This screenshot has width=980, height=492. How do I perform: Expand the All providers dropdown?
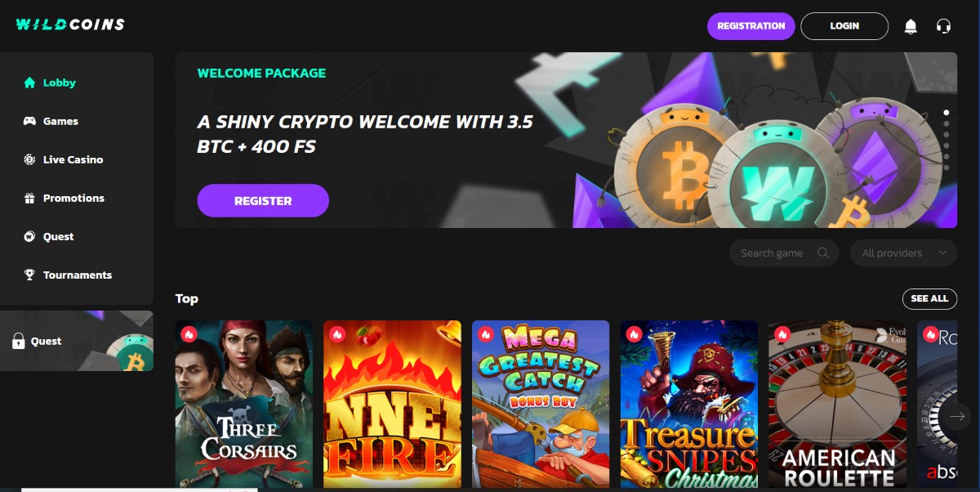click(903, 253)
